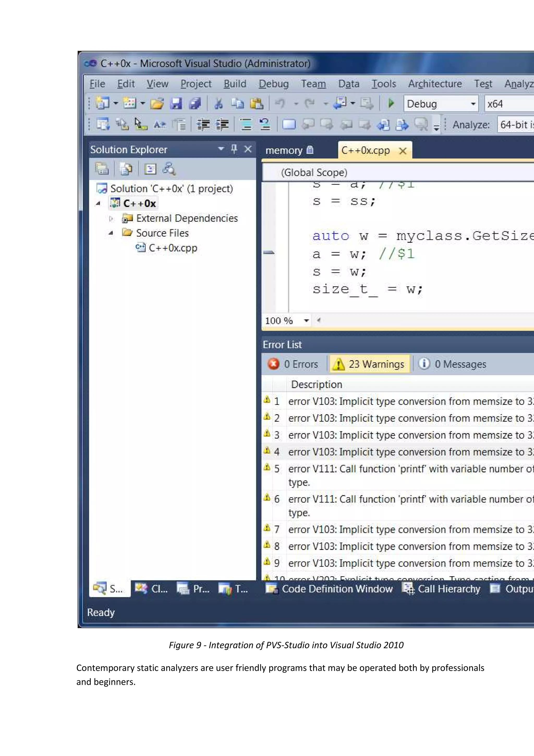
Task: Click the Add New Item toolbar icon
Action: coord(129,103)
